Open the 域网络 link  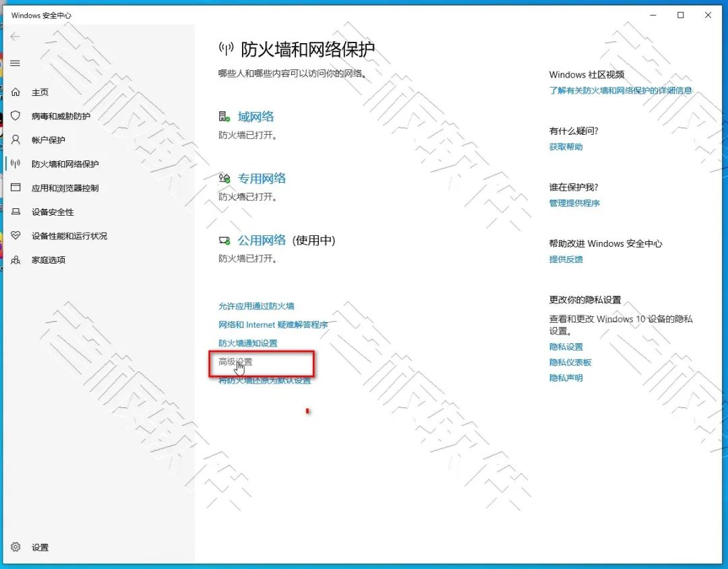pyautogui.click(x=256, y=117)
